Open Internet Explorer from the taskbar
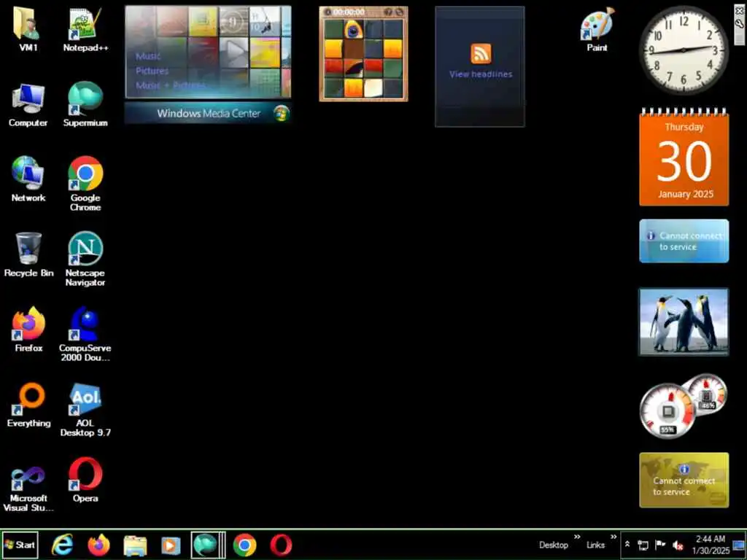The height and width of the screenshot is (560, 747). (x=63, y=545)
